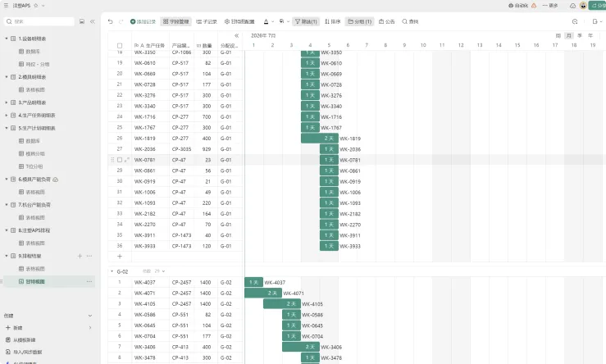This screenshot has height=364, width=606.
Task: Toggle the select-all checkbox in the table header
Action: pos(120,46)
